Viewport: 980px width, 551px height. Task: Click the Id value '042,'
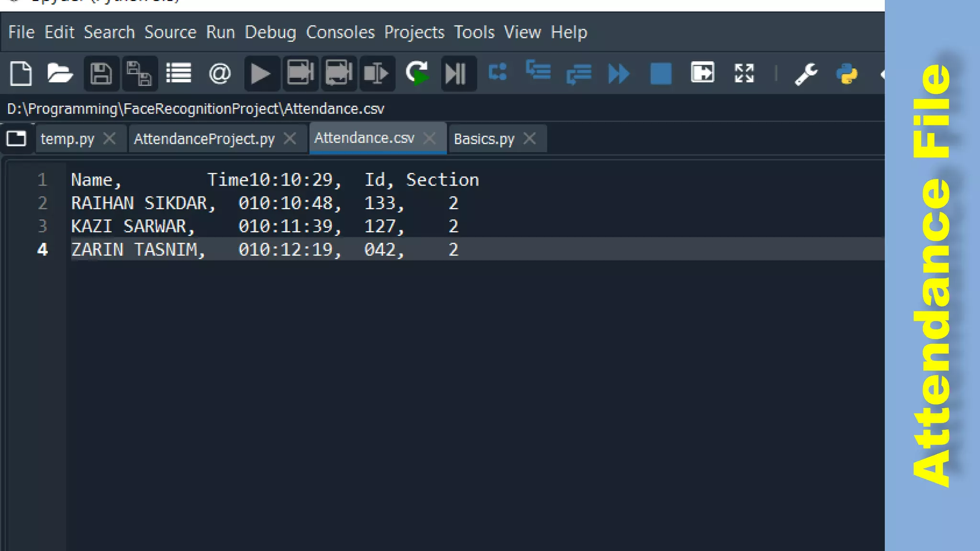click(x=385, y=250)
